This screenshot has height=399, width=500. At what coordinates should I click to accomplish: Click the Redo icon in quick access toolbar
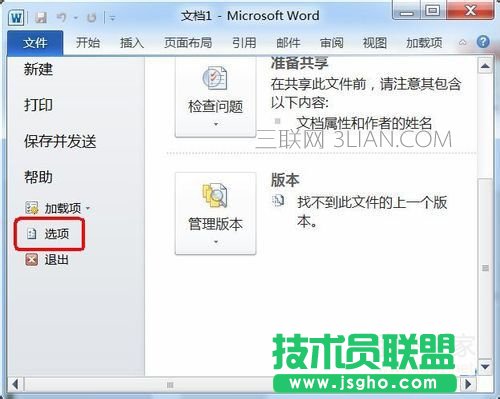[x=91, y=18]
